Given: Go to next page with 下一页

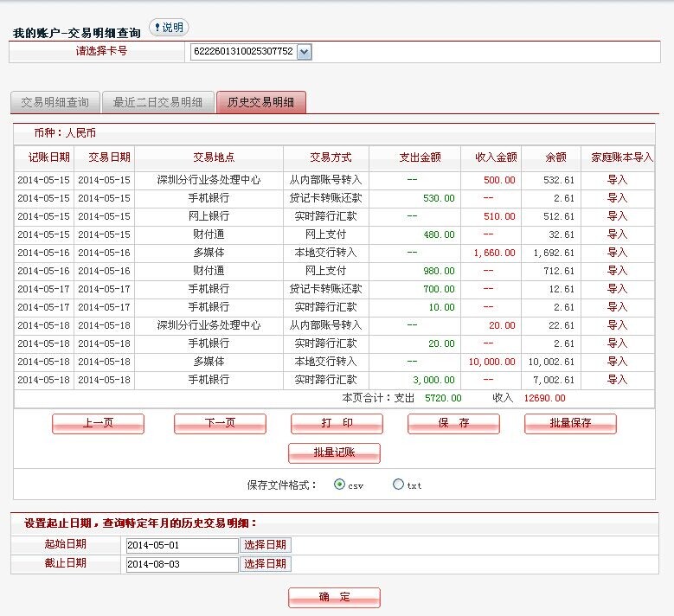Looking at the screenshot, I should coord(220,424).
